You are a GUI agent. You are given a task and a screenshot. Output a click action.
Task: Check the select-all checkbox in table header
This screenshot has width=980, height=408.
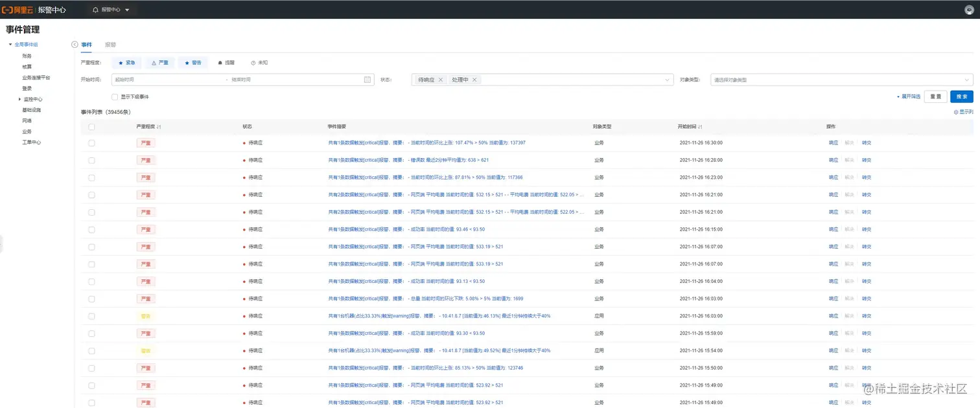91,127
